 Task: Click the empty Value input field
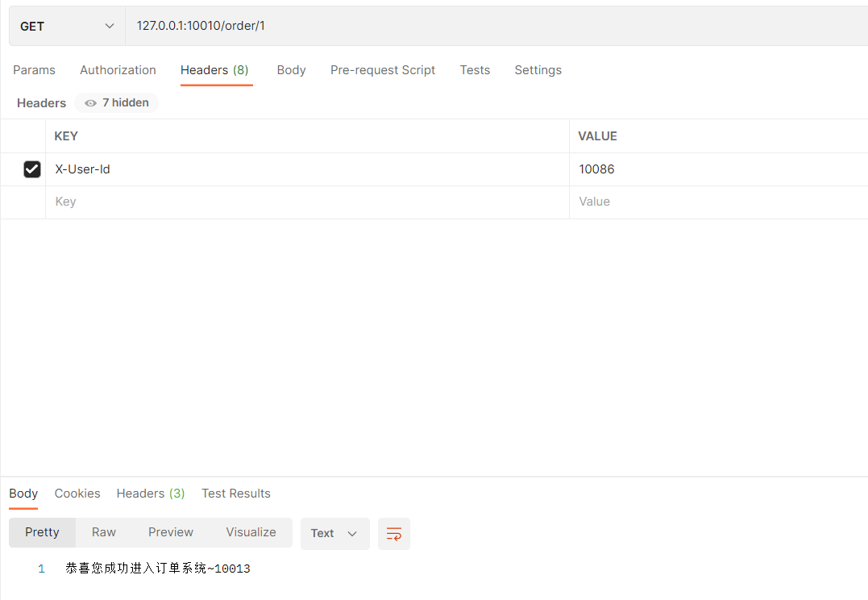pyautogui.click(x=719, y=202)
